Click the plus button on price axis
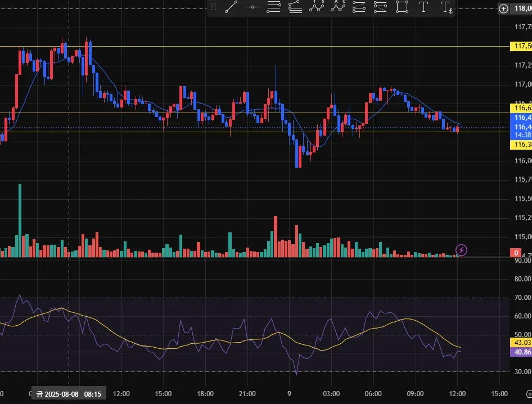This screenshot has width=532, height=404. click(503, 8)
